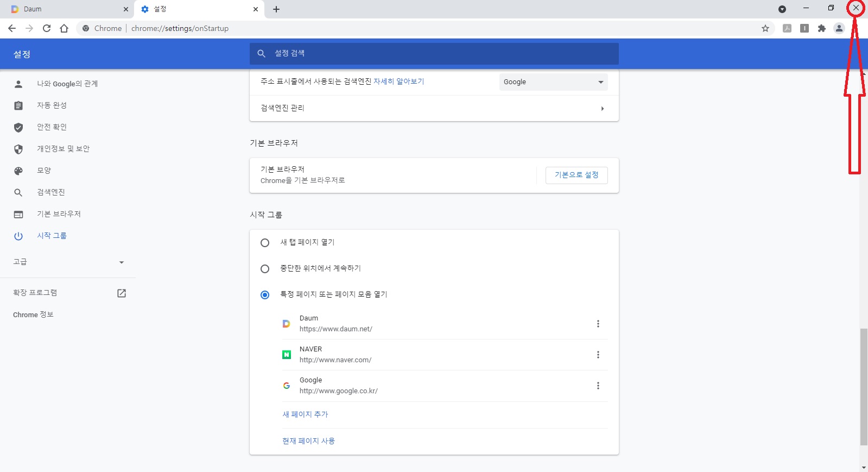The width and height of the screenshot is (868, 472).
Task: Click http://www.google.co.kr/ URL text
Action: 339,391
